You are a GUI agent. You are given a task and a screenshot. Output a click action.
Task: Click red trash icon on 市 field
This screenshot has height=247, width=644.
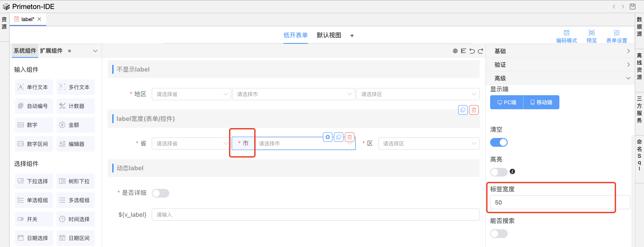[349, 137]
